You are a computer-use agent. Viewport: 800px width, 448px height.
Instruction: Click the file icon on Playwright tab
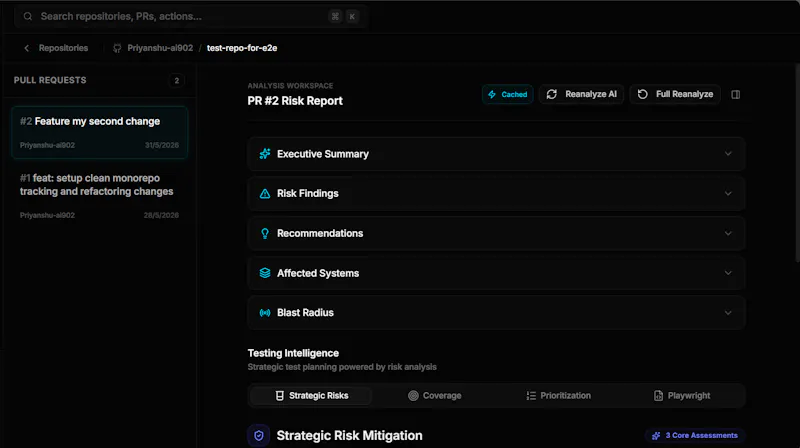click(659, 395)
